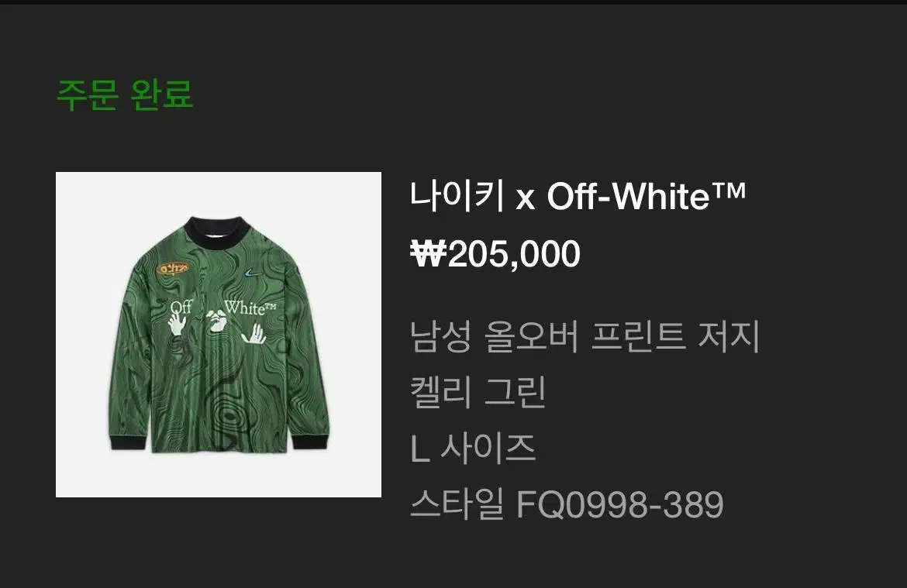Click the L 사이즈 size label

click(473, 448)
